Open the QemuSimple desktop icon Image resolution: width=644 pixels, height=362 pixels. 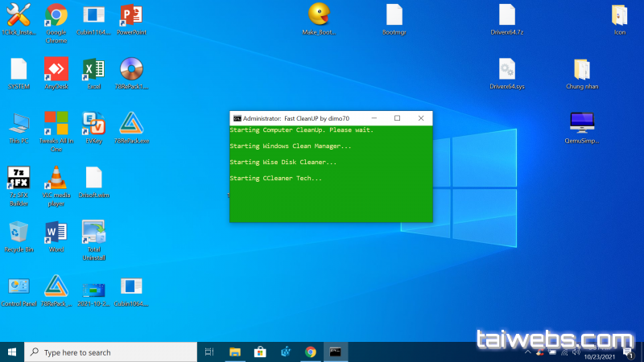point(582,122)
